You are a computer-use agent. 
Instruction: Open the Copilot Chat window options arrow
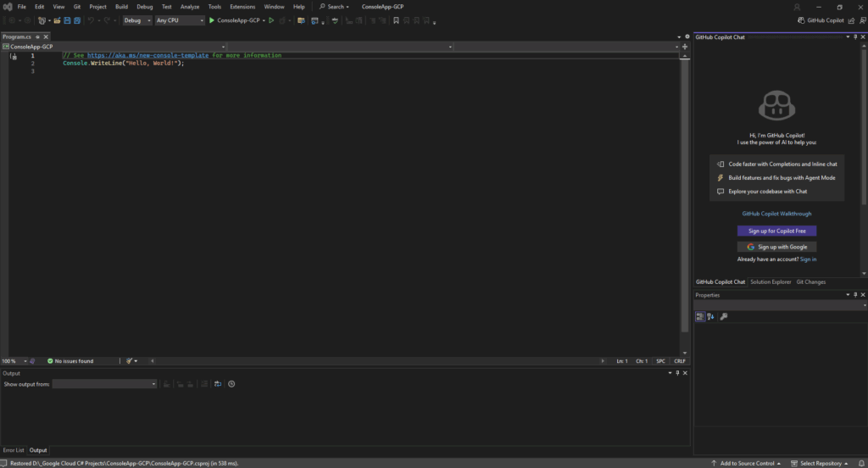tap(848, 37)
